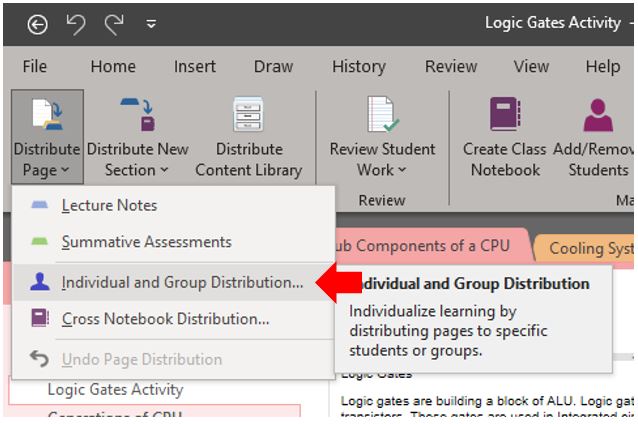Open the File menu
638x424 pixels.
point(35,66)
